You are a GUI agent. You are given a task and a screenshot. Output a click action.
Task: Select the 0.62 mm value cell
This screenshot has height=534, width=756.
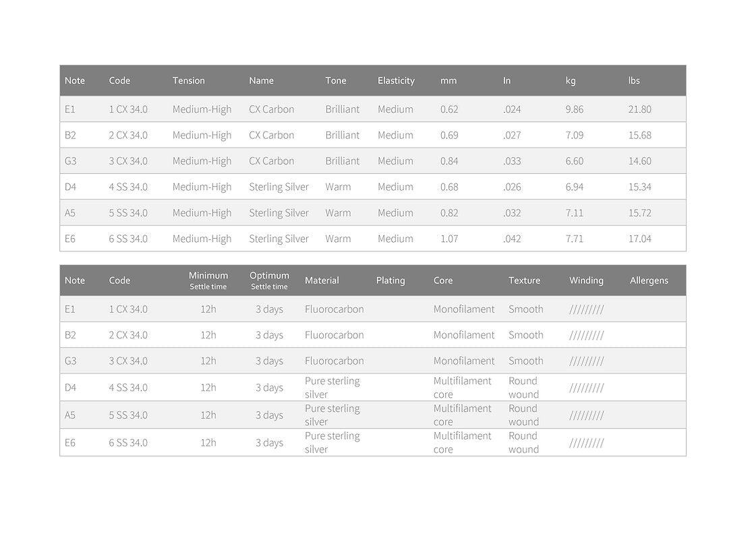coord(449,109)
